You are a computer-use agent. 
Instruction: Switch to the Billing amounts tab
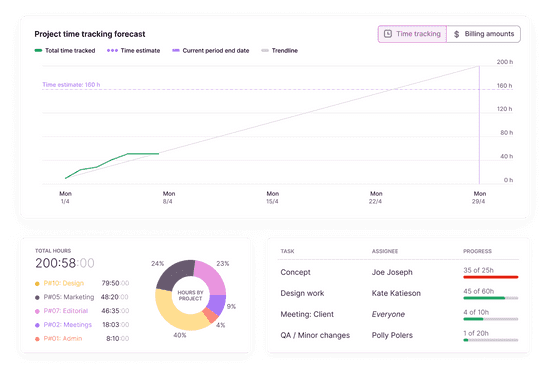(484, 34)
